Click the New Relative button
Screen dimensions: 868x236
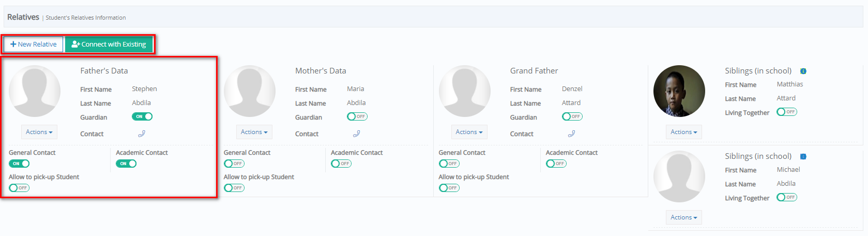click(34, 44)
